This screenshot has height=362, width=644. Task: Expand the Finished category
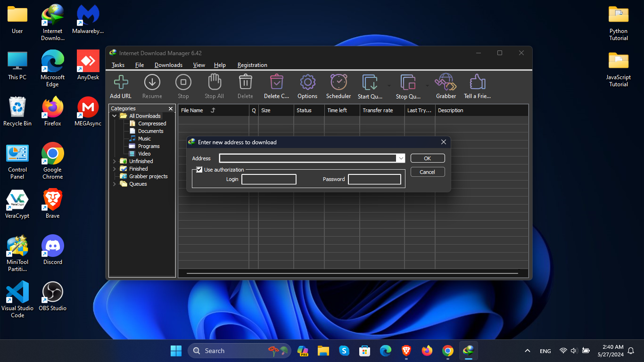click(x=115, y=169)
